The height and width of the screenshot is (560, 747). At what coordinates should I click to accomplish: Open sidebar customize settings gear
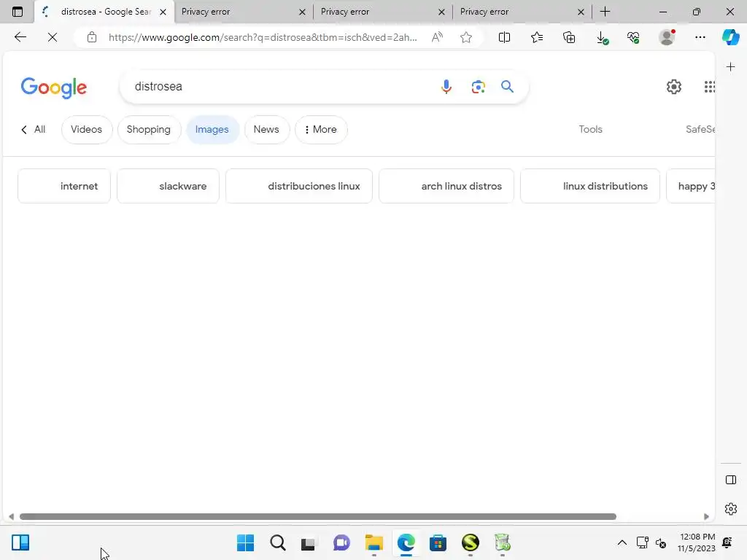coord(731,509)
